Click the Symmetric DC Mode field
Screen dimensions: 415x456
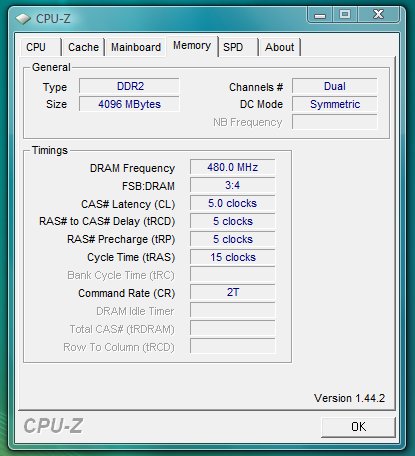[x=335, y=104]
